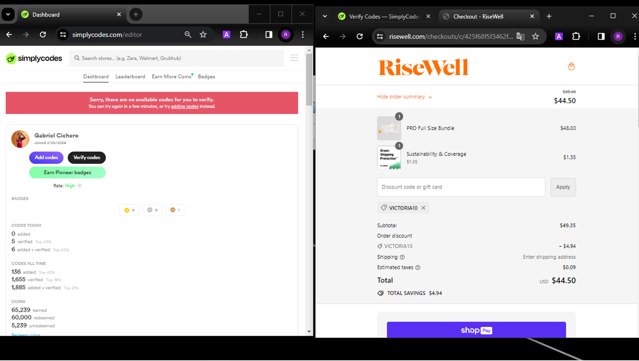Close the Verify Codes browser tab
639x361 pixels.
coord(428,16)
